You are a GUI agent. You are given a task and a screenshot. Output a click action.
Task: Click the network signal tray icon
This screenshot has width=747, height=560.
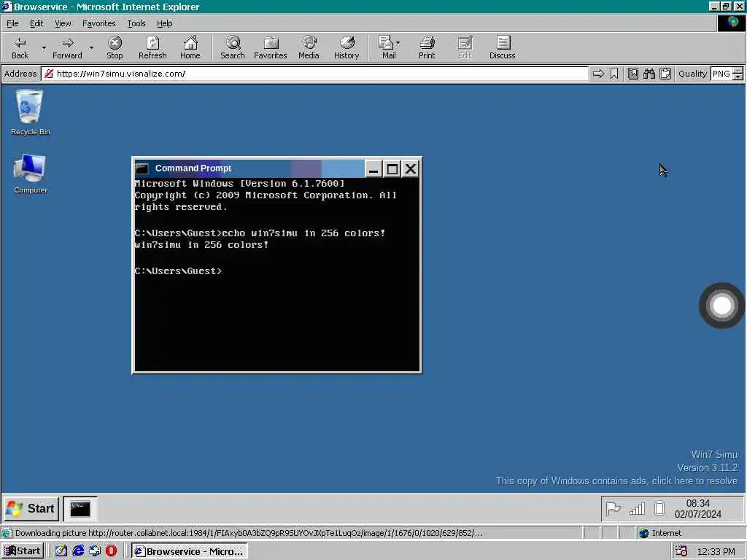click(637, 509)
